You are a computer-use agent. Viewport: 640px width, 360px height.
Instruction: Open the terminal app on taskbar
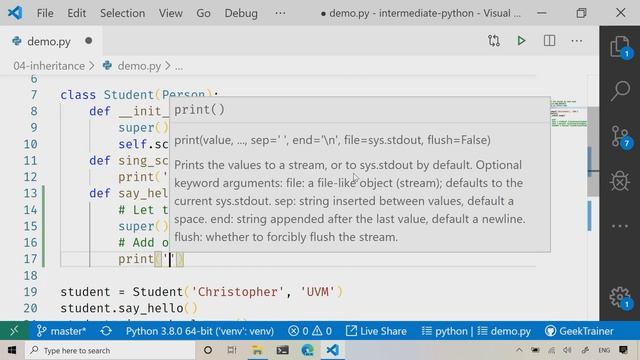pos(282,350)
